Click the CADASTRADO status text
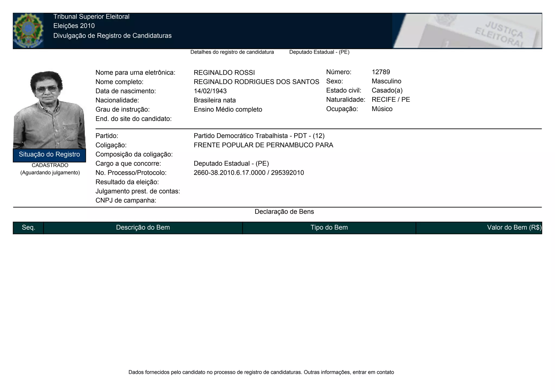The height and width of the screenshot is (392, 555). pos(50,165)
